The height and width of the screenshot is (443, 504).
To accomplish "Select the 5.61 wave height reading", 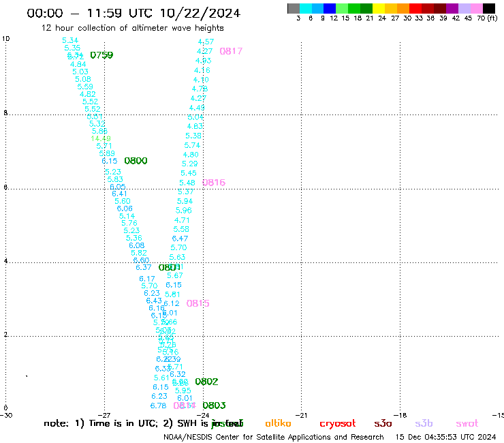I will (x=161, y=378).
